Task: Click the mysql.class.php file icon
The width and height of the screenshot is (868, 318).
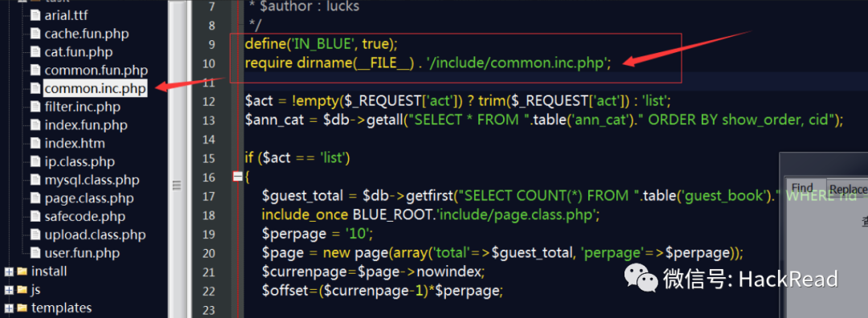Action: point(35,180)
